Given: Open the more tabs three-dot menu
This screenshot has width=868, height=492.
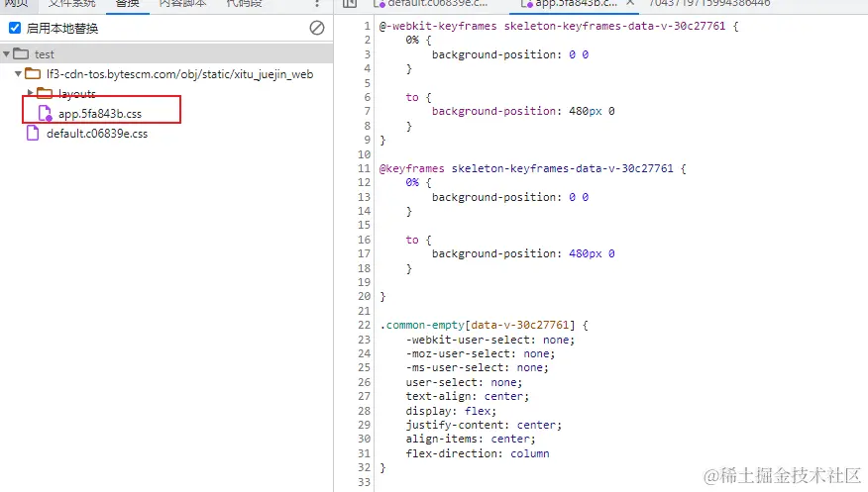Looking at the screenshot, I should [x=317, y=3].
